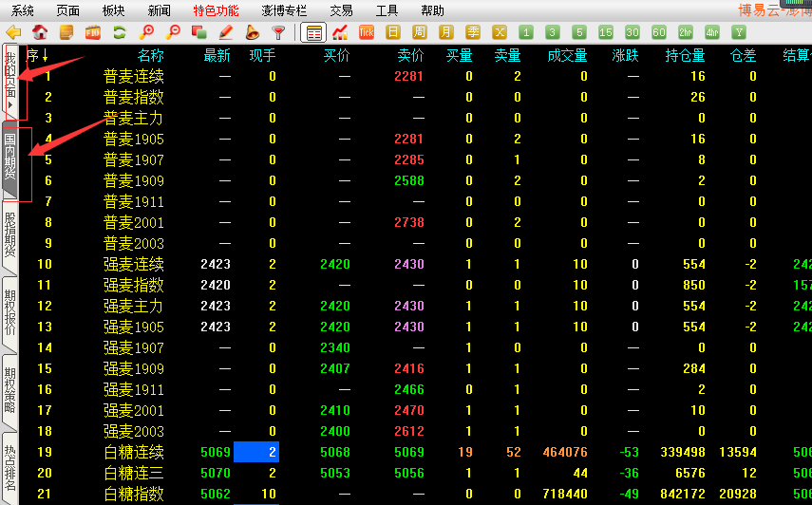Toggle the quote list view button
The width and height of the screenshot is (812, 505).
pos(313,32)
